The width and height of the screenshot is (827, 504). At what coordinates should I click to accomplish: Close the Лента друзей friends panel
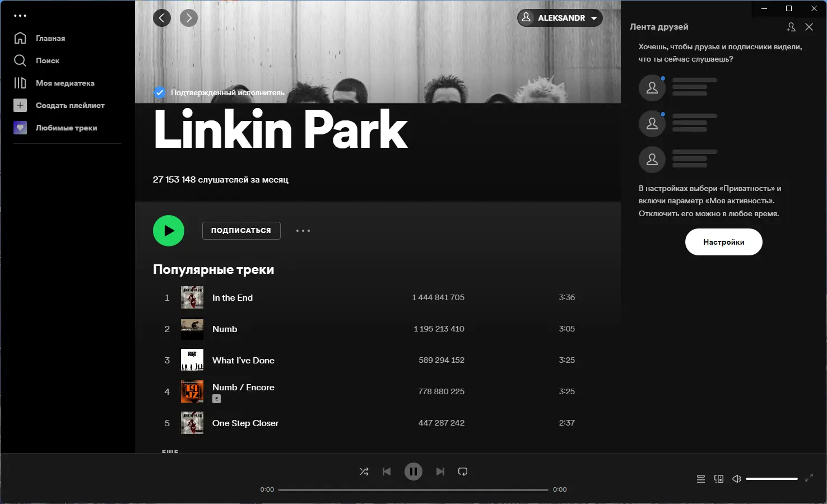click(809, 27)
